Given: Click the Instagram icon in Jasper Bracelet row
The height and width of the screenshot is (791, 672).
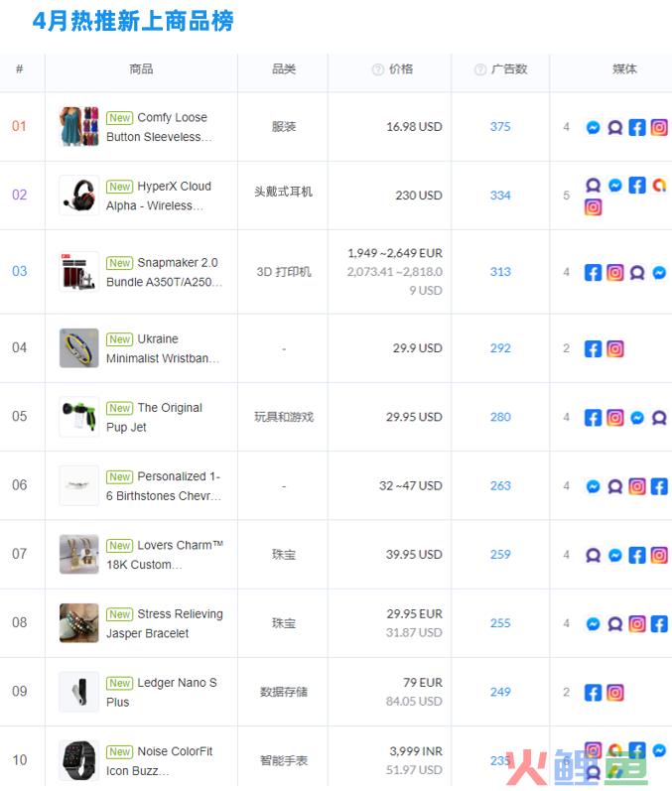Looking at the screenshot, I should click(637, 624).
